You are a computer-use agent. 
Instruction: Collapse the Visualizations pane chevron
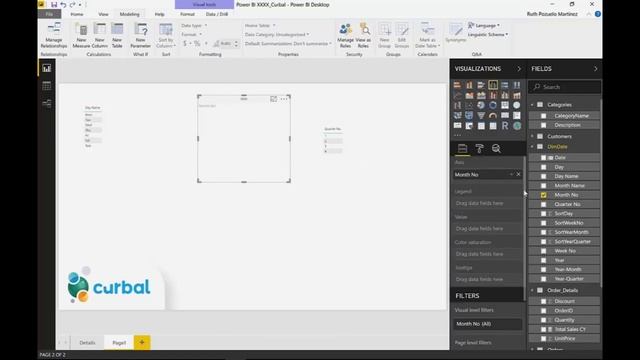[x=519, y=69]
